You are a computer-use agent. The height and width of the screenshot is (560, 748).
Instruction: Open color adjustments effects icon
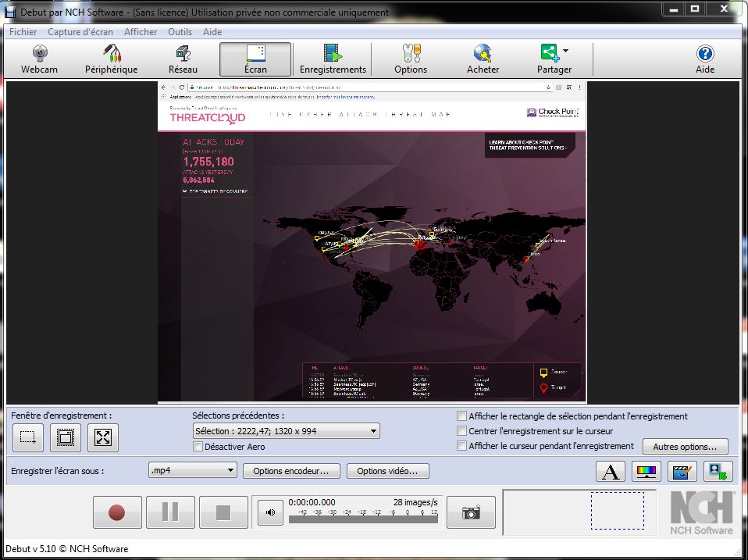coord(647,472)
